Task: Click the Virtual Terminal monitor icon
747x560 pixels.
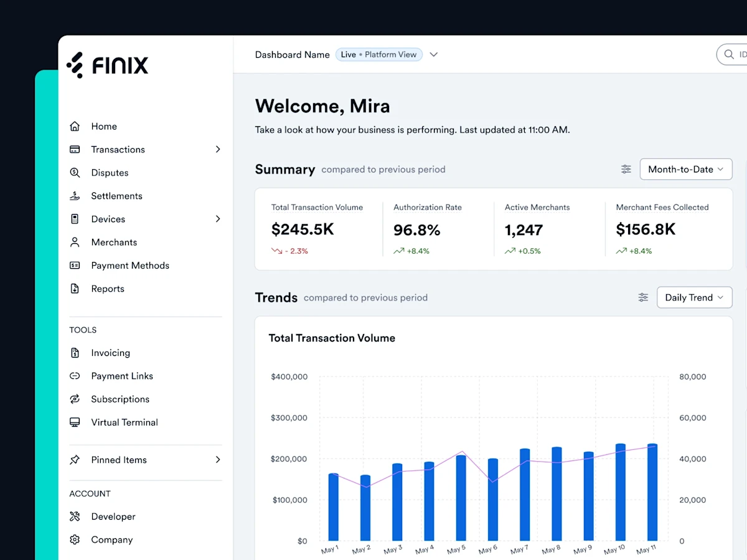Action: coord(75,422)
